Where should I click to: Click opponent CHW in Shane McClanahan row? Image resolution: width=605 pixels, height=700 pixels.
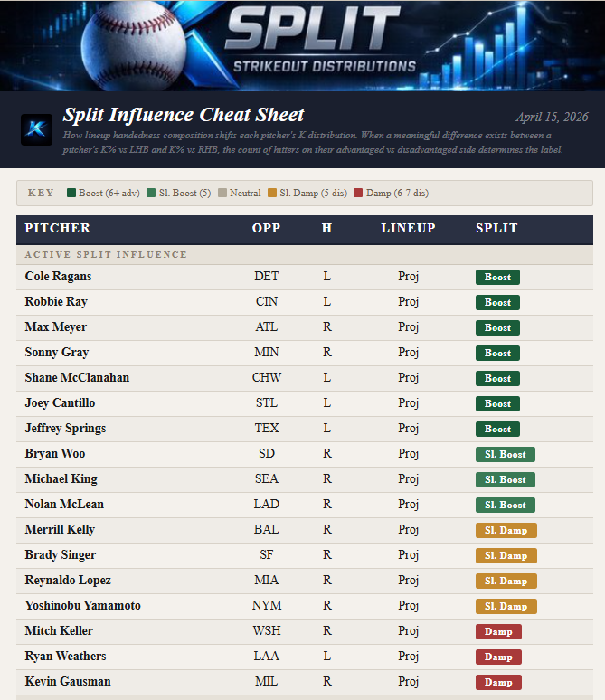[x=267, y=378]
